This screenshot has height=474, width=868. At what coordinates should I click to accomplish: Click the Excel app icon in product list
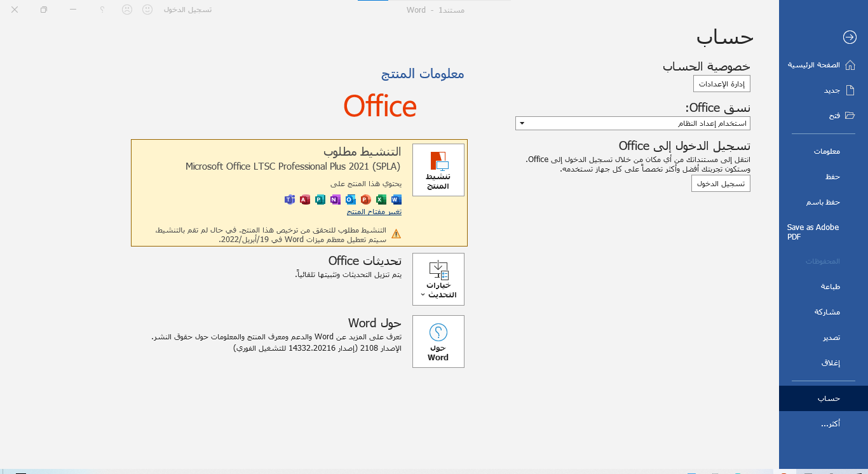click(x=381, y=200)
